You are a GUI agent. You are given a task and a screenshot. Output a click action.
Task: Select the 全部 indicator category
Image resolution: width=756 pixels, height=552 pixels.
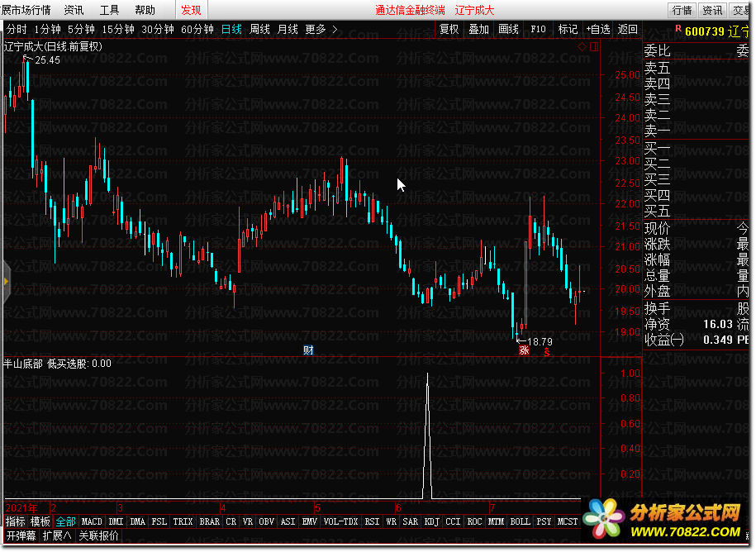[65, 521]
